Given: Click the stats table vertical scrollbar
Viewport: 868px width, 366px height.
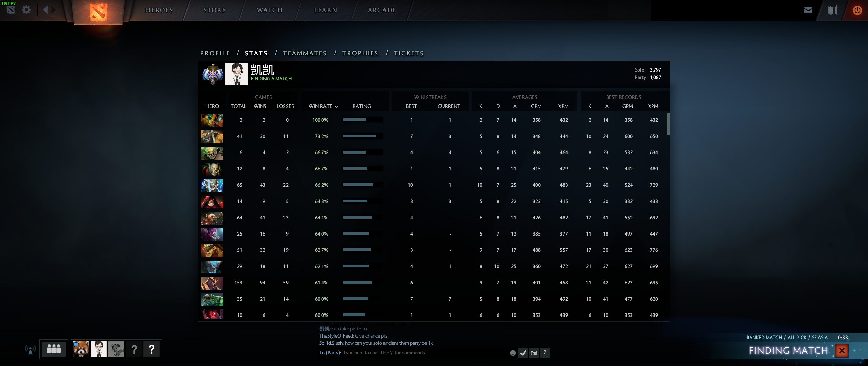Looking at the screenshot, I should [668, 124].
